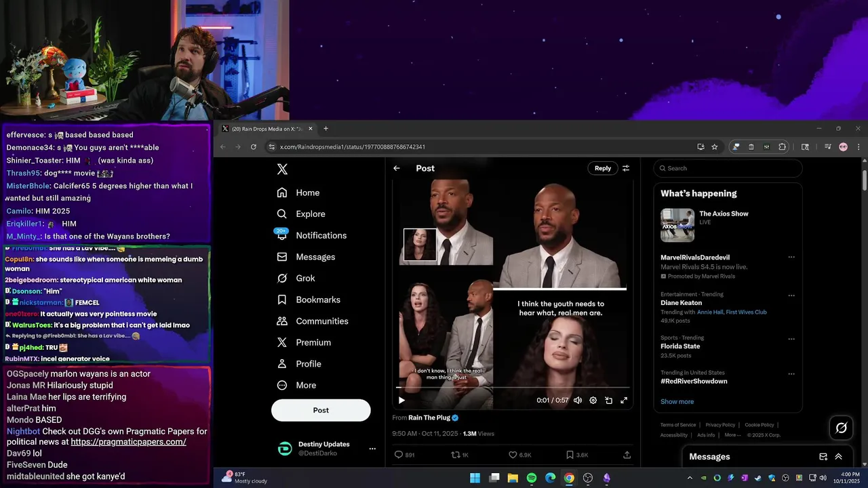868x488 pixels.
Task: Open Windows Start menu
Action: click(475, 478)
